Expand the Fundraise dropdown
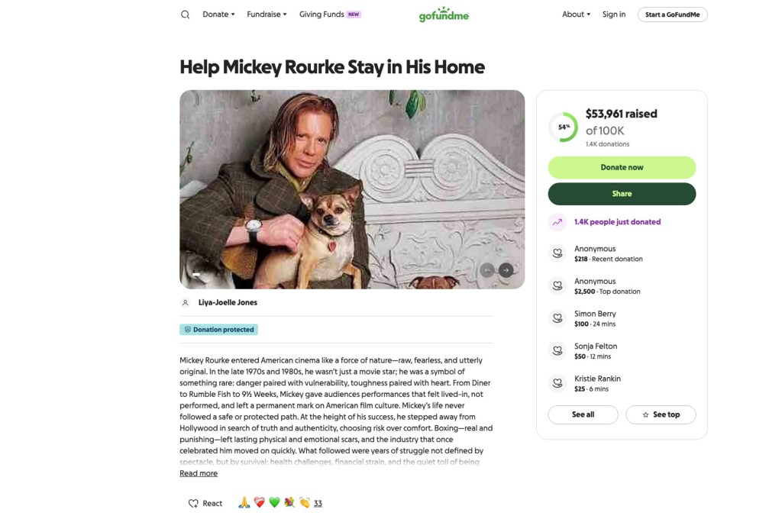The width and height of the screenshot is (782, 532). click(267, 14)
